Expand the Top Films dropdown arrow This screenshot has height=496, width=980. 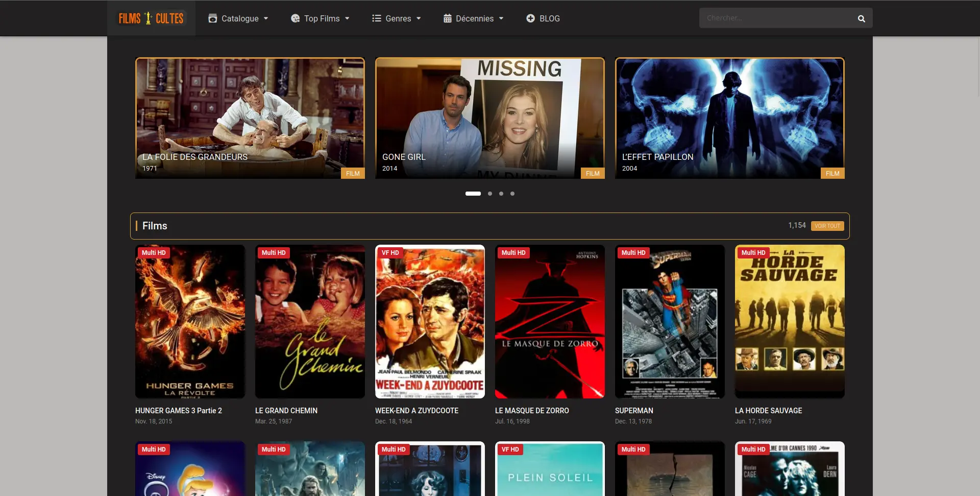point(347,18)
